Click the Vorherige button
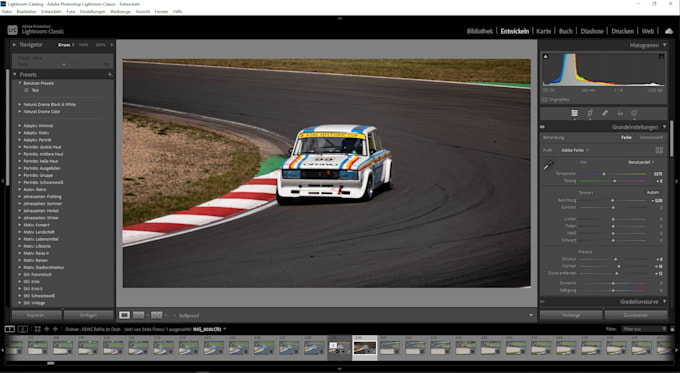 [x=571, y=315]
